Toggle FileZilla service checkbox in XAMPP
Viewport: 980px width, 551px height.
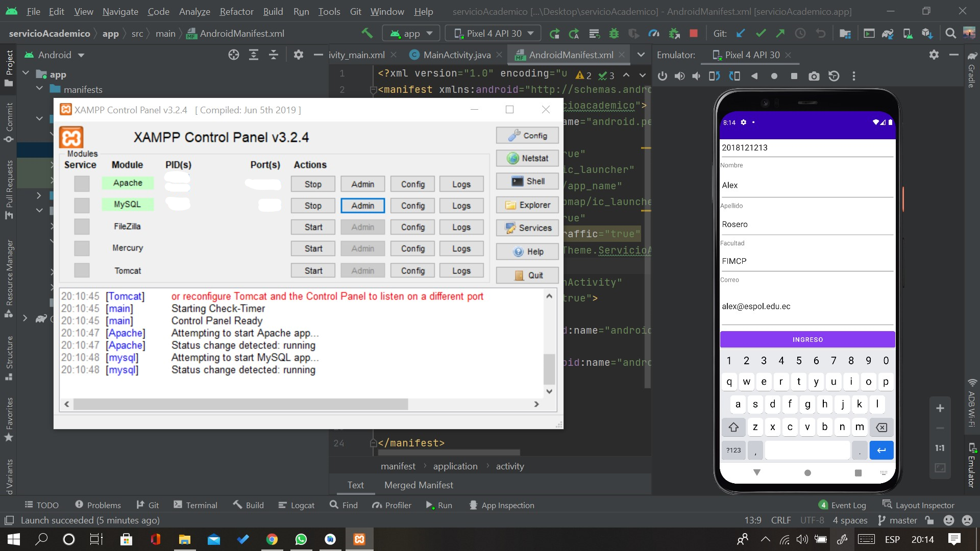[82, 227]
